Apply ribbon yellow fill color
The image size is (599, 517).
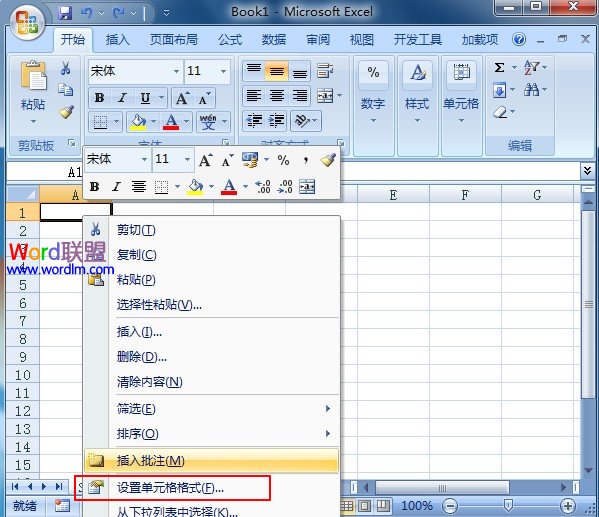click(138, 122)
